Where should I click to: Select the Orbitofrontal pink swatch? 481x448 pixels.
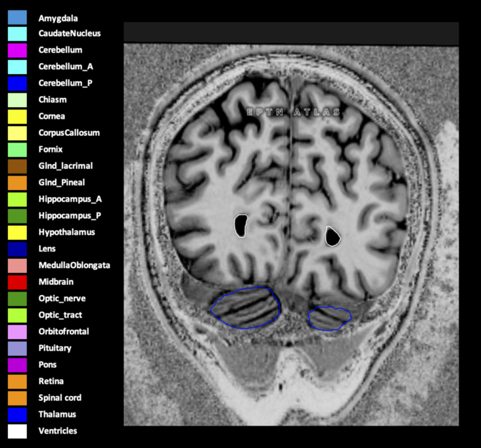pos(17,332)
